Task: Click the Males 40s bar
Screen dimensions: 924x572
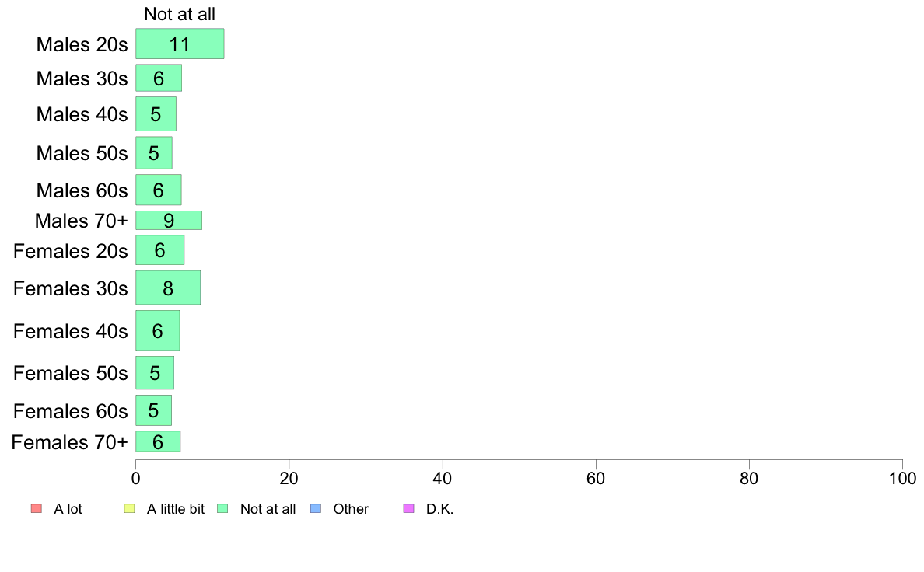Action: (156, 113)
